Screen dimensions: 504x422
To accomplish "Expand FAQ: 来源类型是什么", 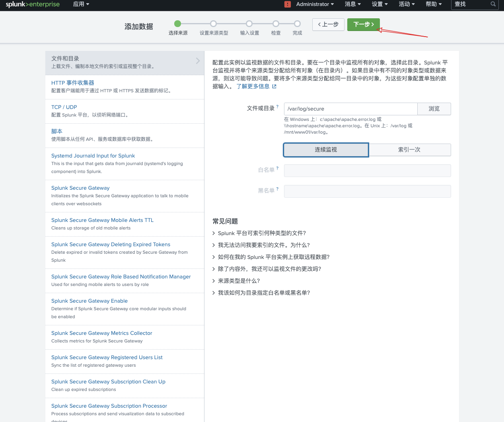I will click(x=236, y=281).
